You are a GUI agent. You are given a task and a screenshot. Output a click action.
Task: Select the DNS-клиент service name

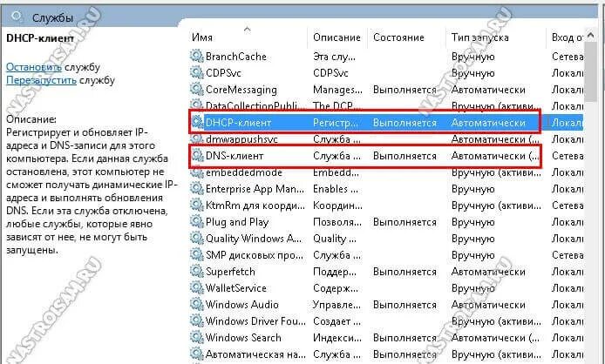pyautogui.click(x=235, y=156)
